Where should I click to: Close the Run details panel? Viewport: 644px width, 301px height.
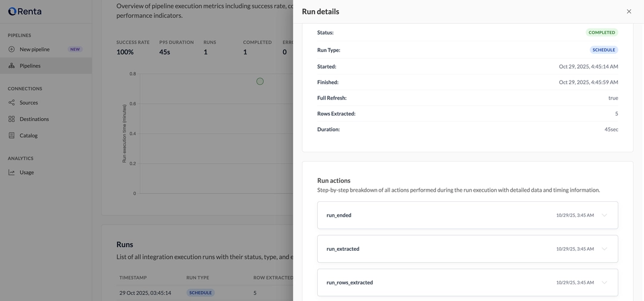(x=628, y=11)
